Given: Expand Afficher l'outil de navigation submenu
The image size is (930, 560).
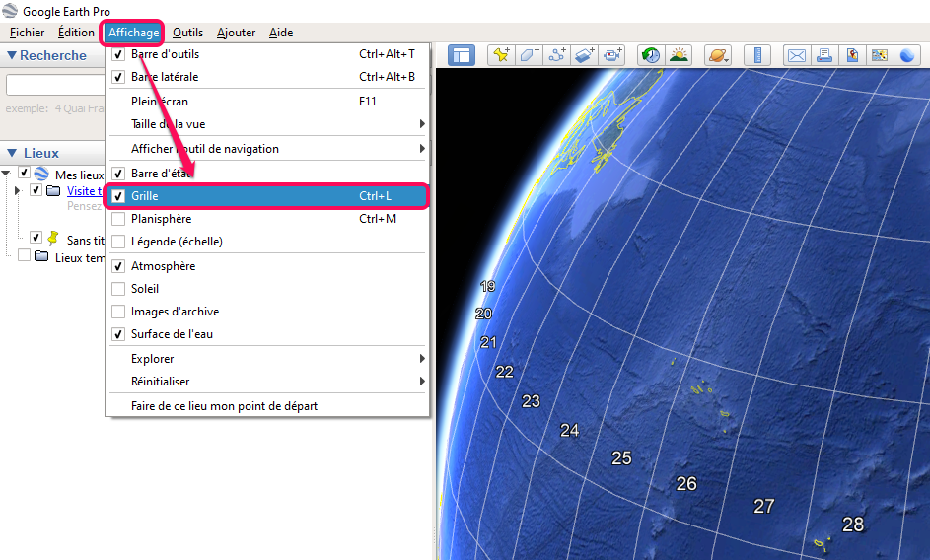Looking at the screenshot, I should [x=267, y=148].
